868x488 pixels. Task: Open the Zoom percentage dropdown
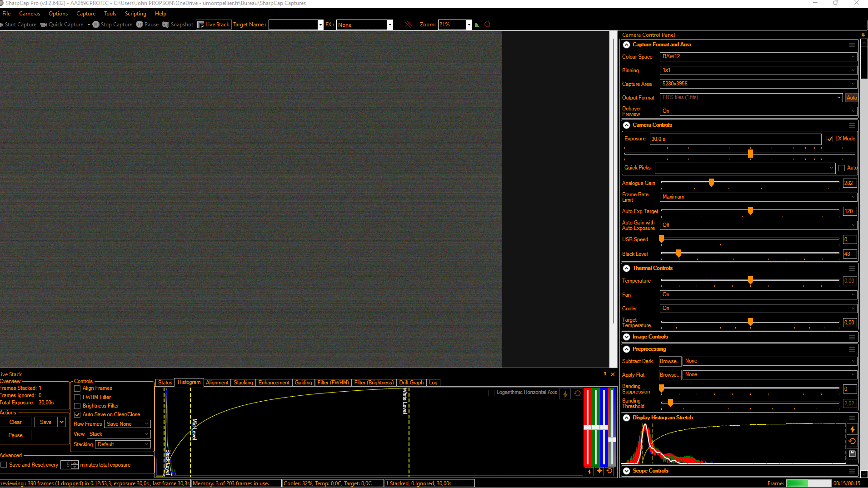pyautogui.click(x=469, y=25)
